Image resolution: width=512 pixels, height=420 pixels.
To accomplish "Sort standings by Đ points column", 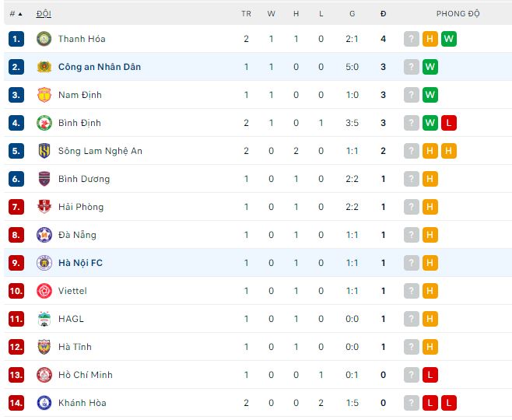I will pyautogui.click(x=383, y=14).
